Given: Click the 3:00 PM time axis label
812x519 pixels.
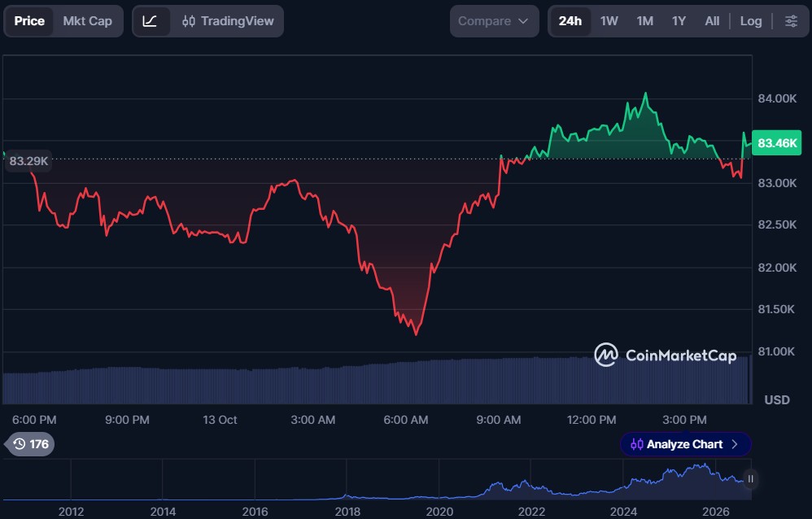Looking at the screenshot, I should coord(684,420).
